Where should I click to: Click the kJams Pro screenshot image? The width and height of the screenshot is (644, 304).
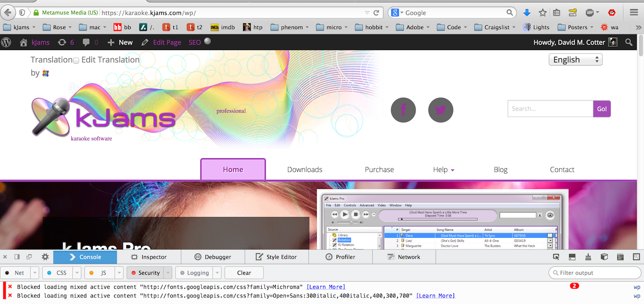tap(443, 220)
